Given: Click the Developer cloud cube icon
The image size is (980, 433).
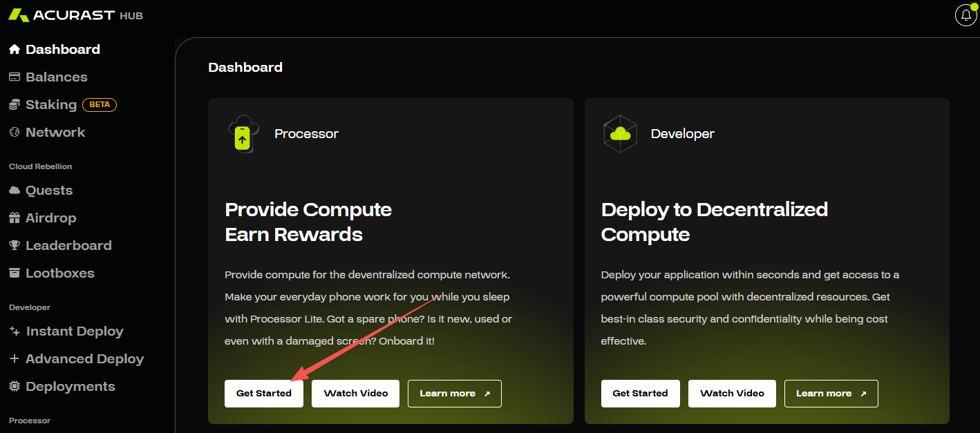Looking at the screenshot, I should coord(620,134).
